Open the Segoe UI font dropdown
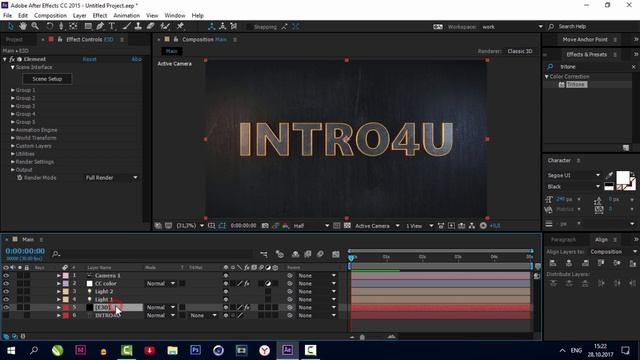The image size is (640, 360). [573, 176]
